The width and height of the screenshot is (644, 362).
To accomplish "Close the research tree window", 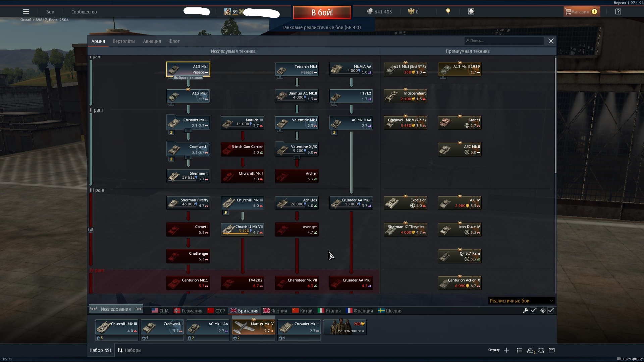I will [x=551, y=41].
